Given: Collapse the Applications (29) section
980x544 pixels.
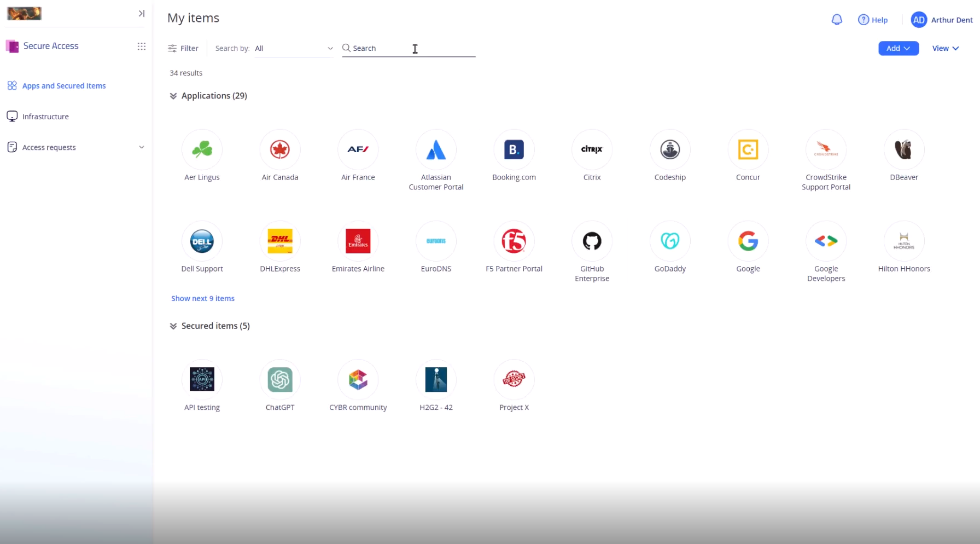Looking at the screenshot, I should [x=173, y=96].
